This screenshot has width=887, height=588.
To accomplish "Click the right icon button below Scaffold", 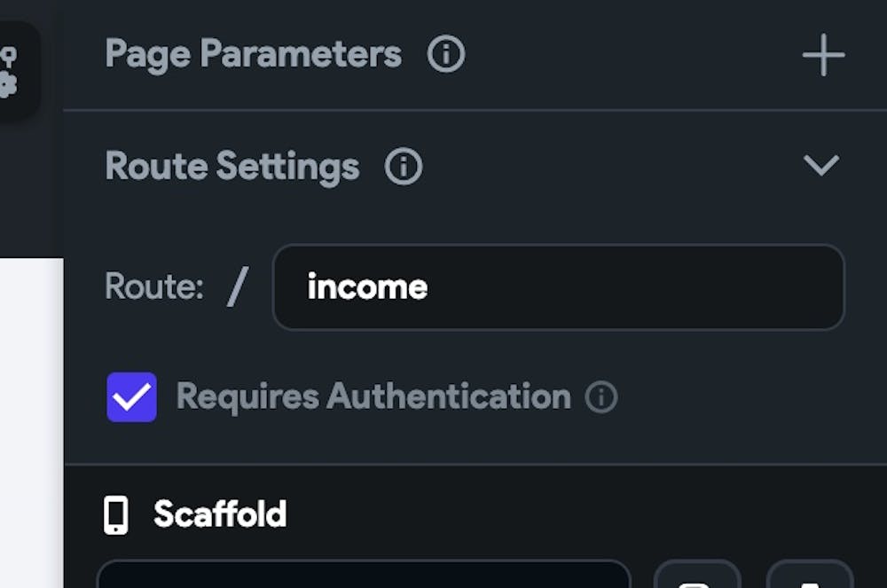I will (809, 575).
